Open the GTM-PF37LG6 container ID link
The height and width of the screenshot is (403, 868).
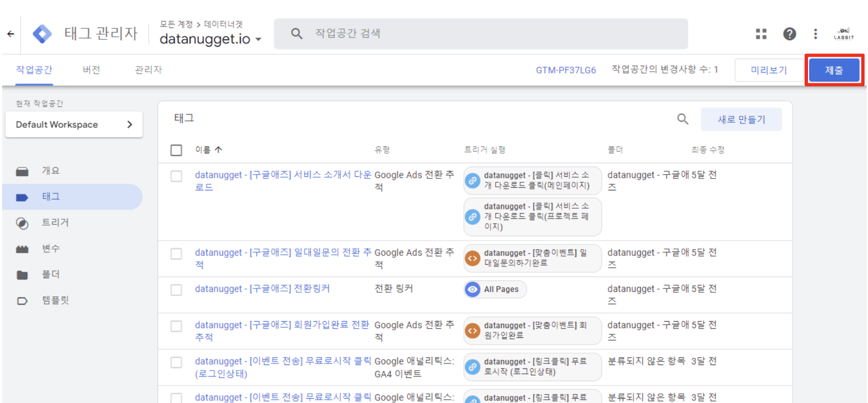tap(566, 70)
